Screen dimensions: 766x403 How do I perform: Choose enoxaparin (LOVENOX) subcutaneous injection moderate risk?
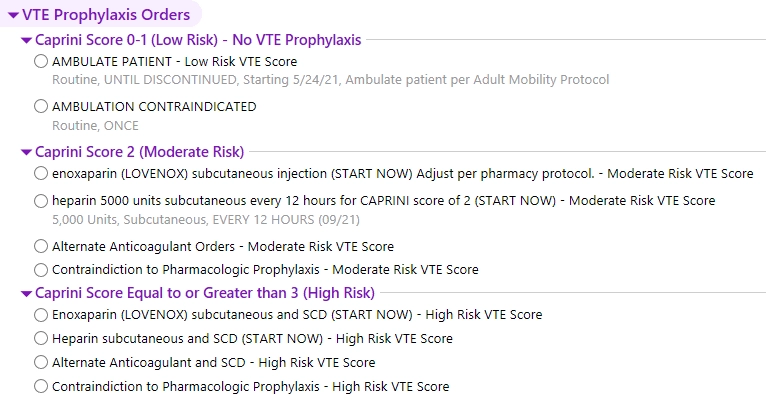tap(40, 174)
